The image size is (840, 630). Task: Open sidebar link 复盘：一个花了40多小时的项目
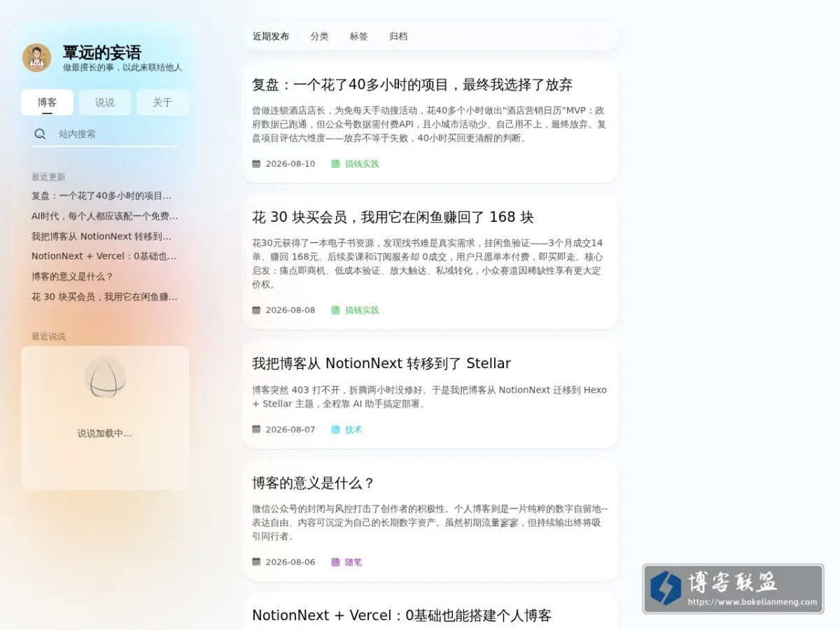(x=101, y=196)
